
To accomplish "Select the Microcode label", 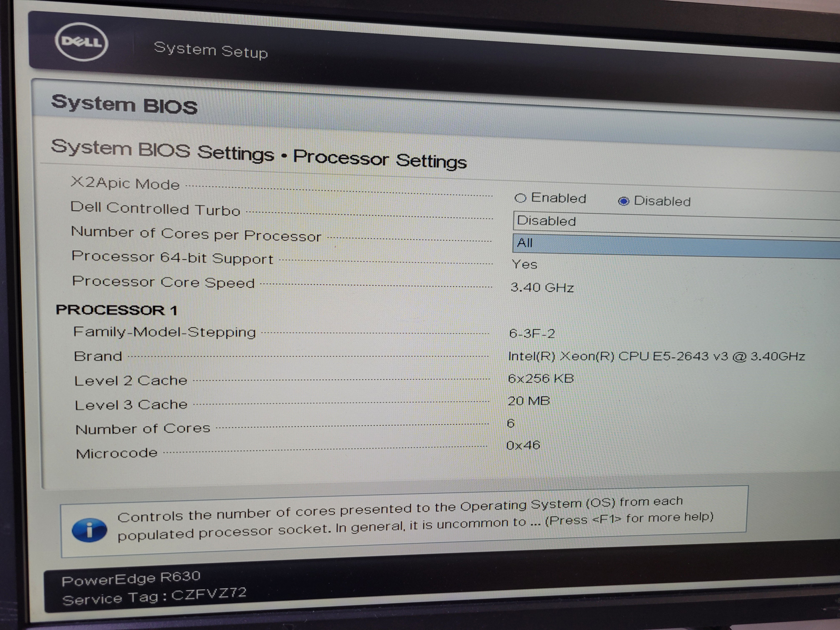I will coord(117,453).
